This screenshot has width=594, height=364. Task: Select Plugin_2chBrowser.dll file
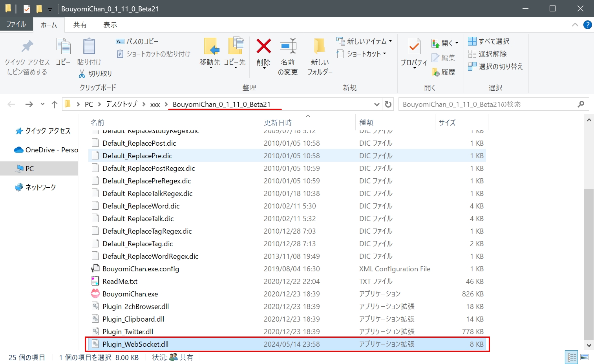click(x=287, y=306)
